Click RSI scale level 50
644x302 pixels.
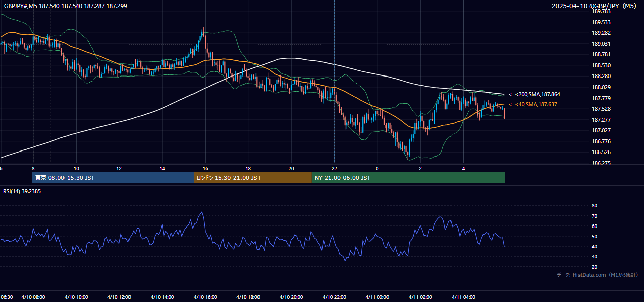point(594,236)
